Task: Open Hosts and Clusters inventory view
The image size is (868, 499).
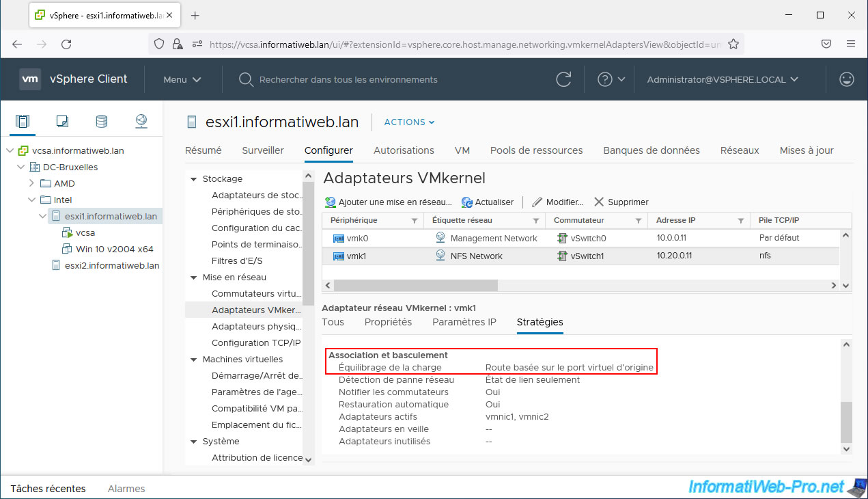Action: pyautogui.click(x=23, y=122)
